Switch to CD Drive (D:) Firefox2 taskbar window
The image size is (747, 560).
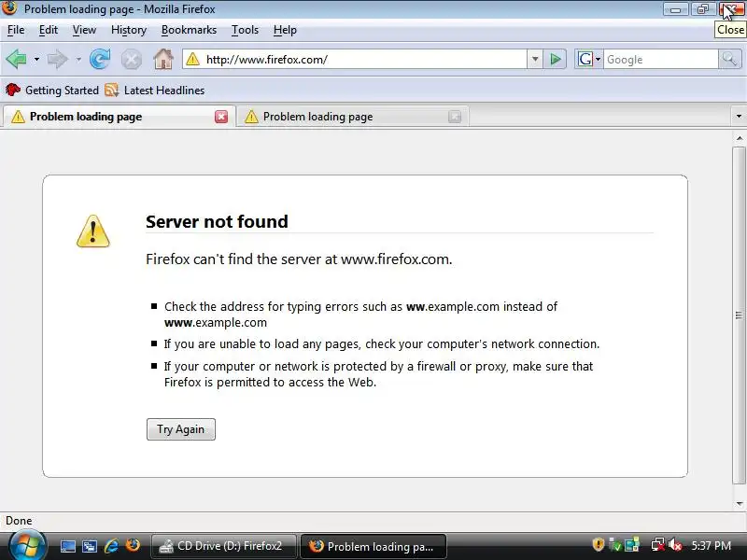click(x=223, y=546)
